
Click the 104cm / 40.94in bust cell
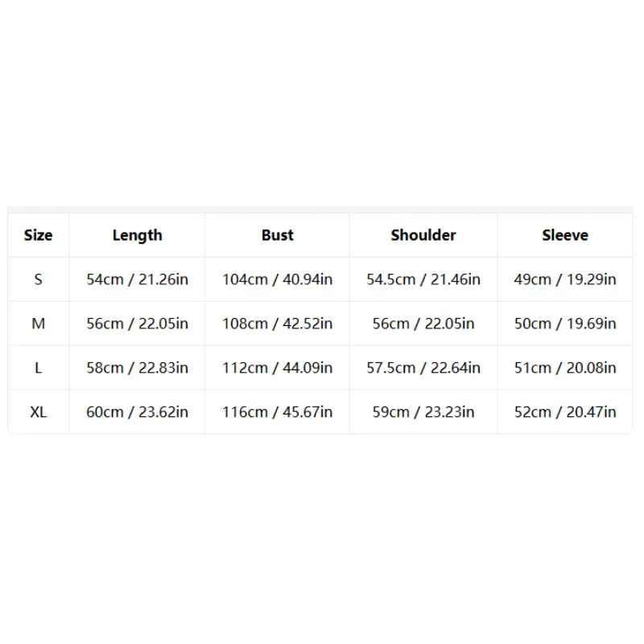[x=278, y=279]
